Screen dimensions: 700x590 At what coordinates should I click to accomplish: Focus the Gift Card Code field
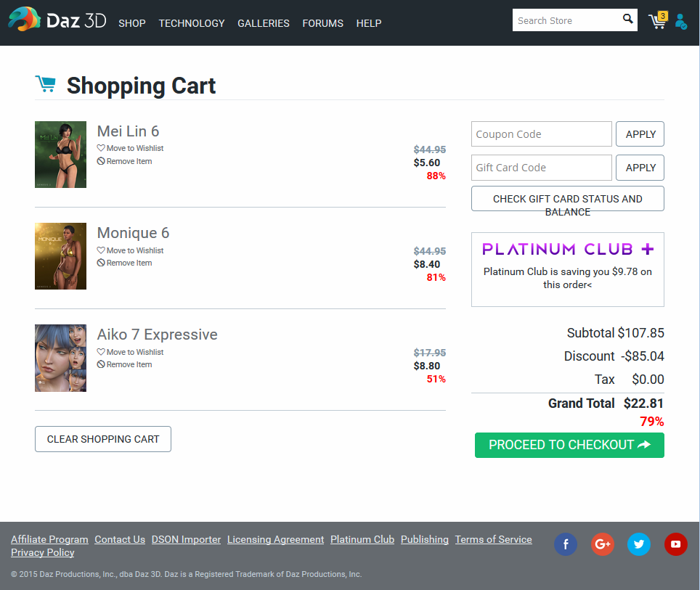point(542,168)
